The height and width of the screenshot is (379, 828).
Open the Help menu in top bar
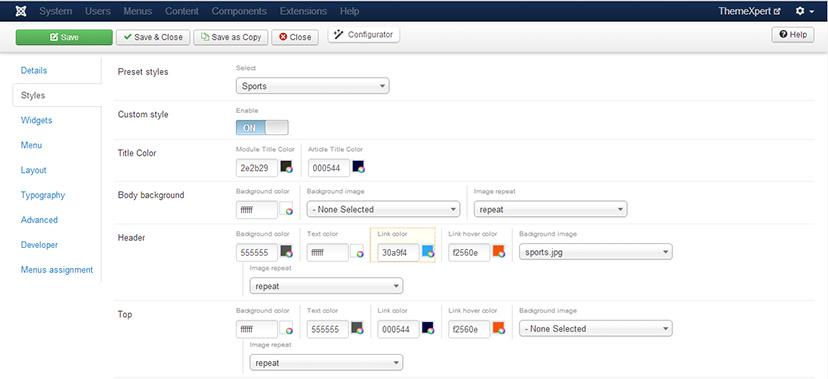click(x=350, y=11)
